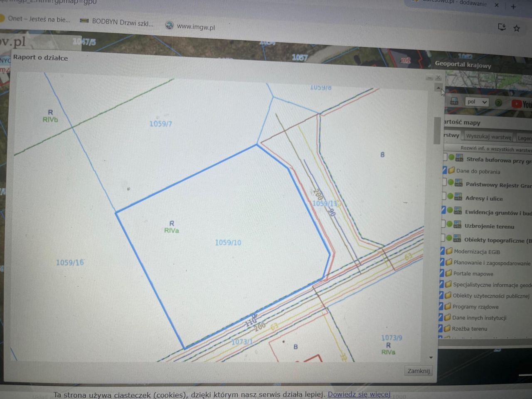Click the green status dot for Strefa buforowa layer
532x399 pixels.
pyautogui.click(x=451, y=158)
